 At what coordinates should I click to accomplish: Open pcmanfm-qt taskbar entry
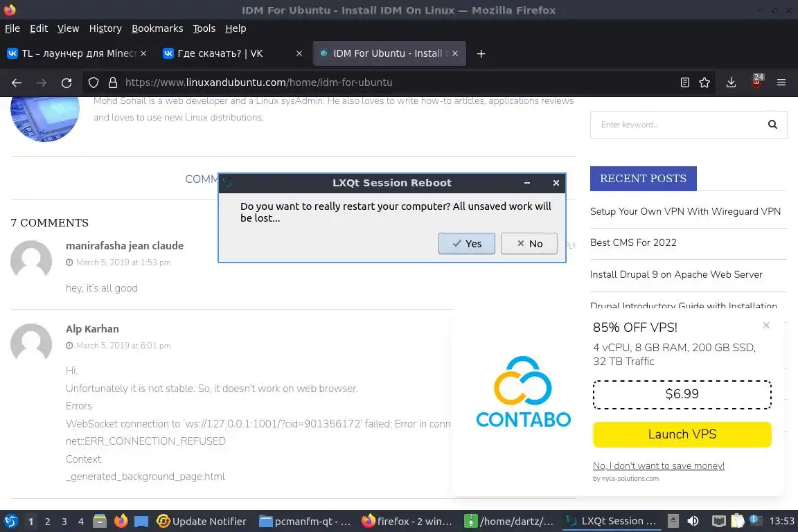point(304,521)
